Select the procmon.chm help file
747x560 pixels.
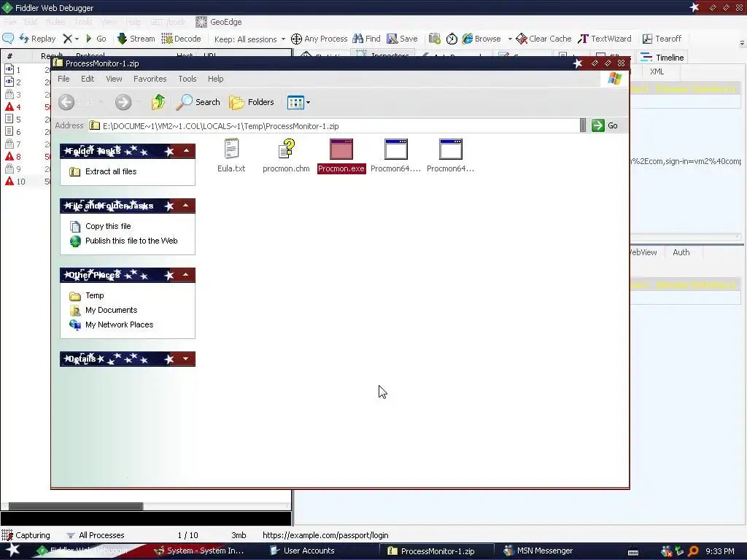click(x=286, y=156)
